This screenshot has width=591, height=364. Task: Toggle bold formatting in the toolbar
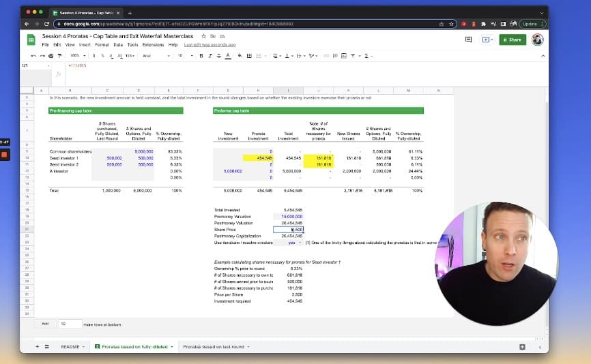(201, 56)
